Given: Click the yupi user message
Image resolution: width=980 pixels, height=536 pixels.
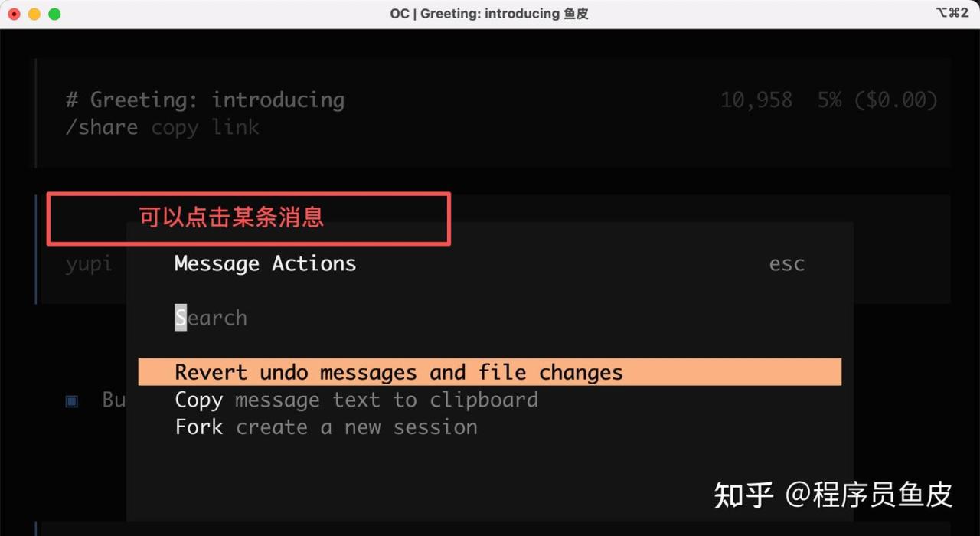Looking at the screenshot, I should [89, 264].
